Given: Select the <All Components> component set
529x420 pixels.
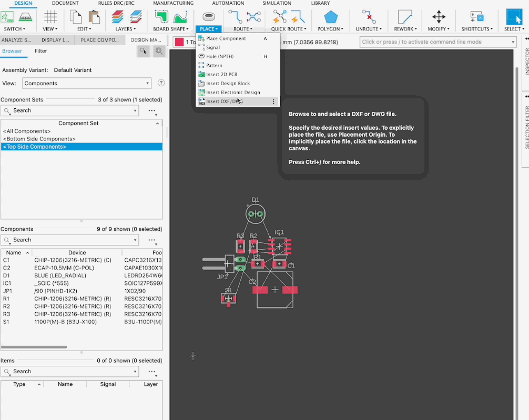Looking at the screenshot, I should 27,131.
